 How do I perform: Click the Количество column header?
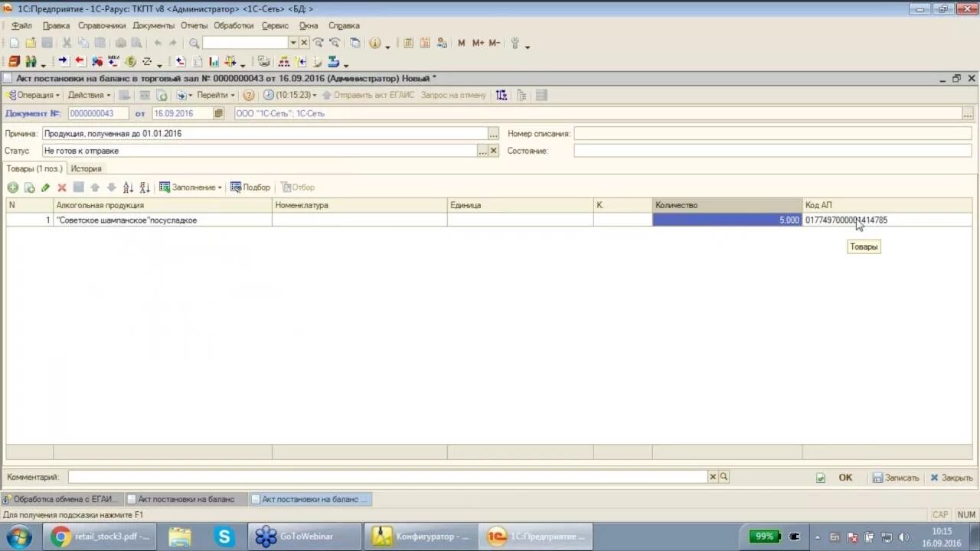tap(727, 205)
